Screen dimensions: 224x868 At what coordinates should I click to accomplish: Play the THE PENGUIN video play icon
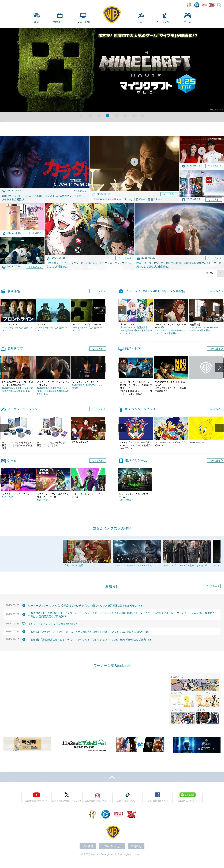(134, 162)
